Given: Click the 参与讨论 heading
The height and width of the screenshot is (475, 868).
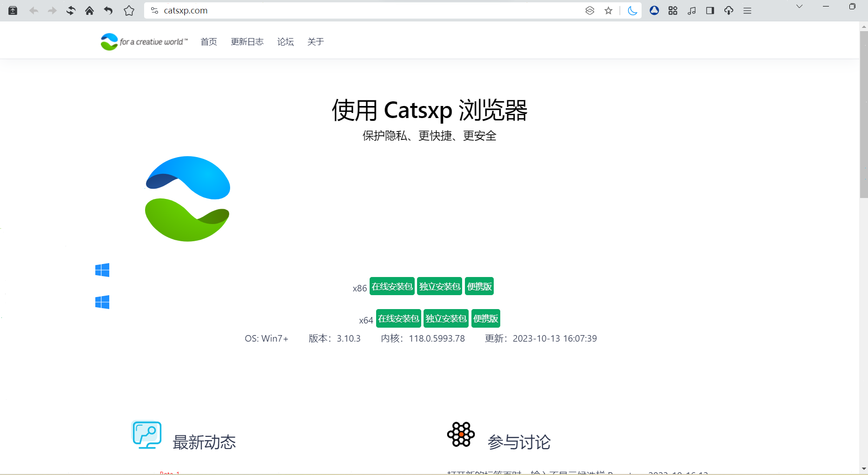Looking at the screenshot, I should coord(519,442).
